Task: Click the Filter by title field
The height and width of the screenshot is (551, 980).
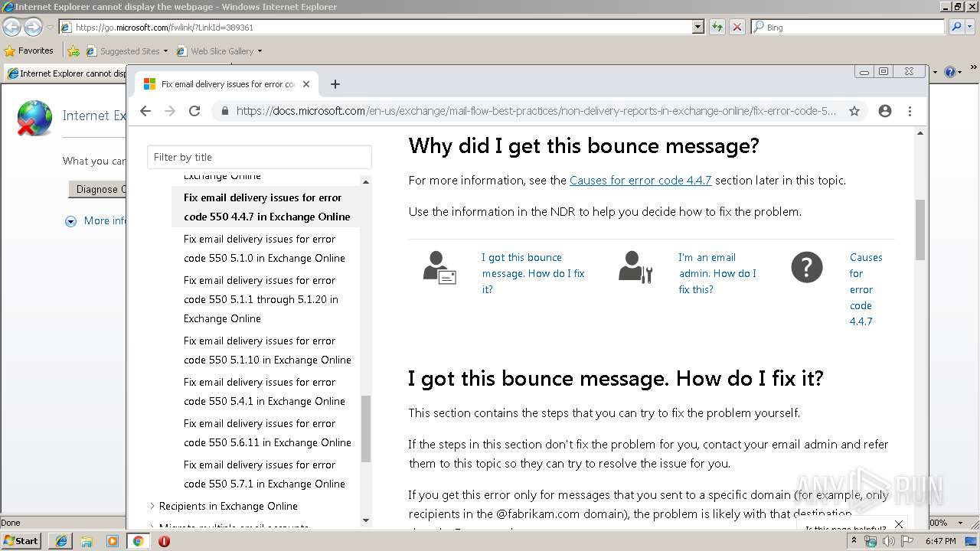Action: tap(260, 157)
